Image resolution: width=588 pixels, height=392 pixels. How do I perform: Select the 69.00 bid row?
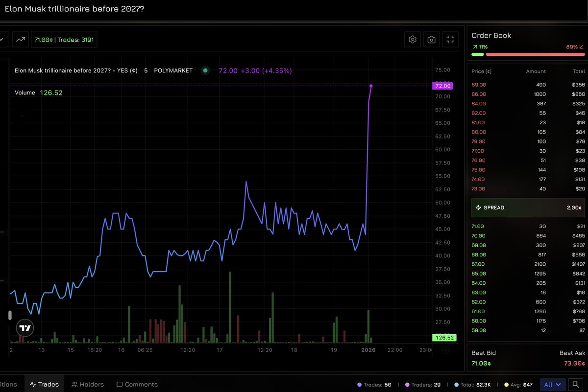[x=528, y=245]
